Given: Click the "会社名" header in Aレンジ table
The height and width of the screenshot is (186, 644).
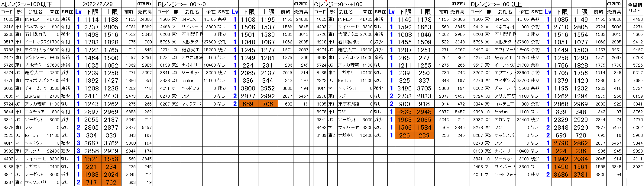Looking at the screenshot, I should pos(35,12).
